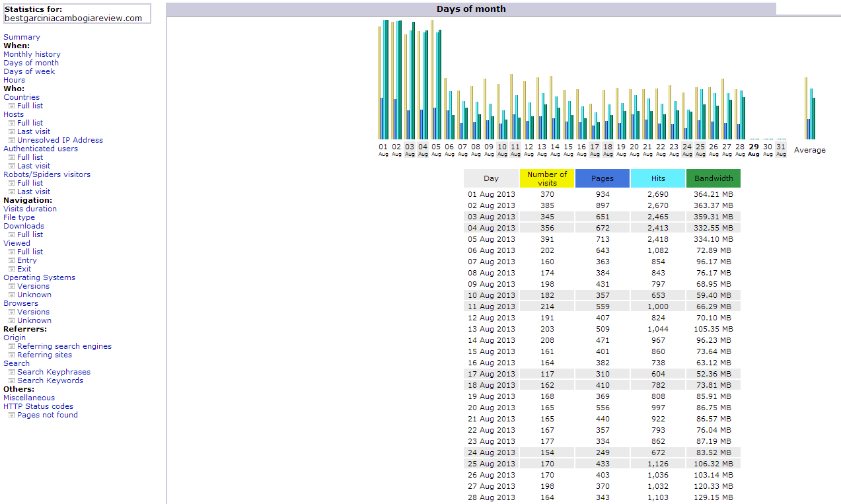Click the Average bar group in chart
This screenshot has width=841, height=504.
[809, 109]
